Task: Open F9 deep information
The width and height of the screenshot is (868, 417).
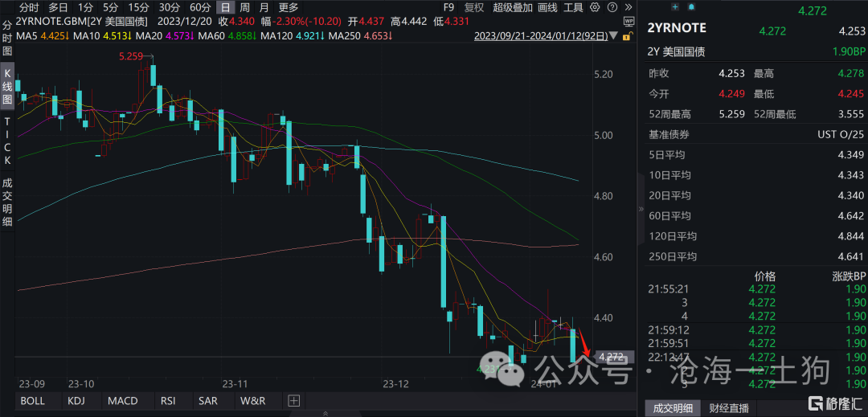Action: click(x=448, y=7)
